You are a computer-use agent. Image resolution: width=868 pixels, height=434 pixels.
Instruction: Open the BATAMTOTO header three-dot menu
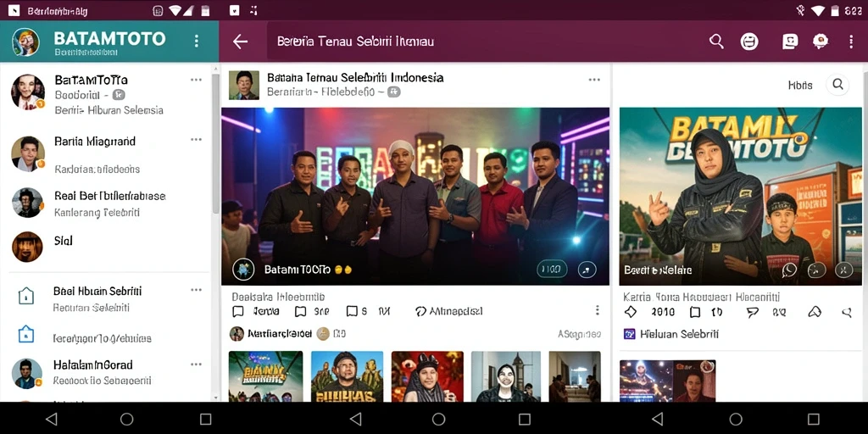196,41
